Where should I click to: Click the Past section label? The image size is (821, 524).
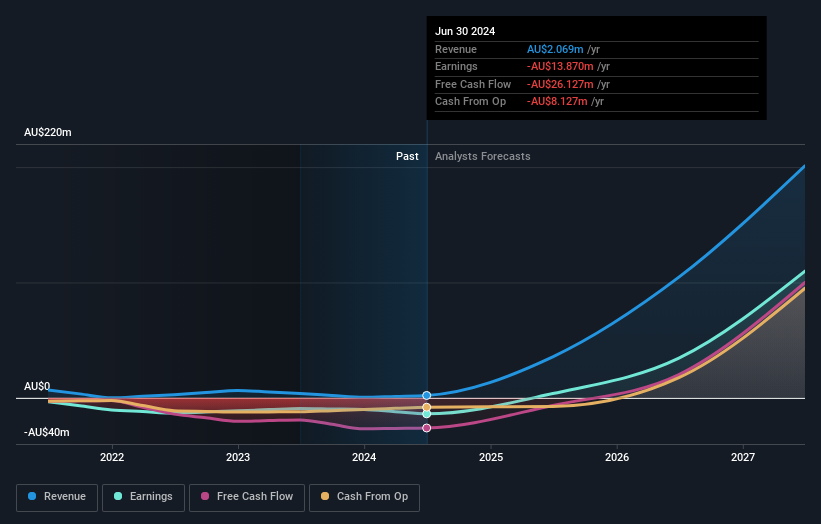[x=407, y=157]
